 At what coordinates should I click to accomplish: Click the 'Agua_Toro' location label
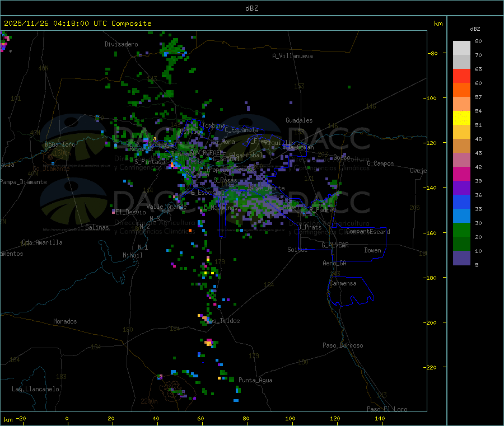(x=60, y=144)
